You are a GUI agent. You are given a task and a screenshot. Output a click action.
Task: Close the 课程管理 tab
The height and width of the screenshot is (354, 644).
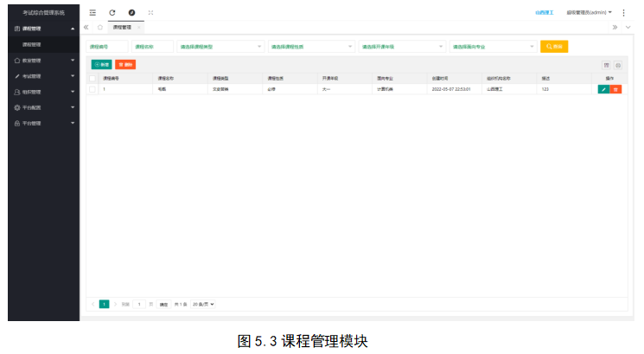[x=139, y=28]
